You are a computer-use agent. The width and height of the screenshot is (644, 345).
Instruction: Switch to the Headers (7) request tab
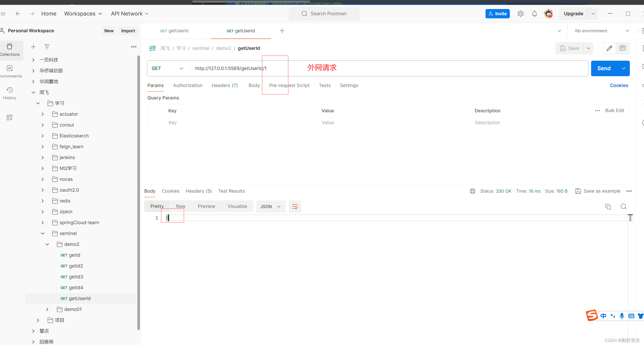pyautogui.click(x=225, y=85)
